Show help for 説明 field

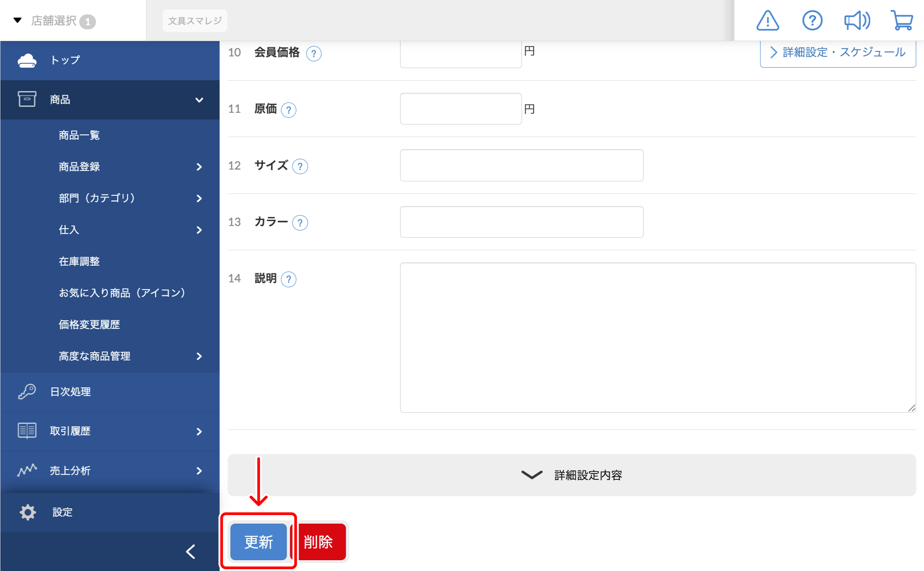(x=288, y=279)
